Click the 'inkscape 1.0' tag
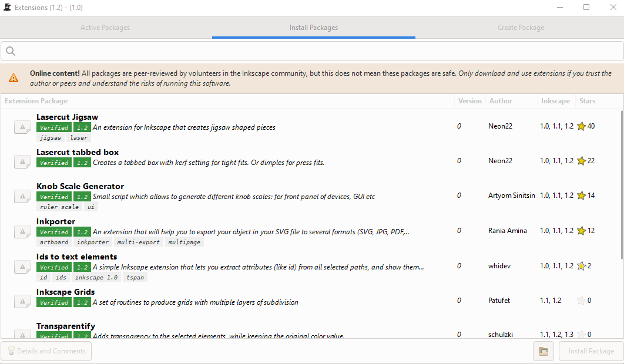This screenshot has width=624, height=364. 96,277
